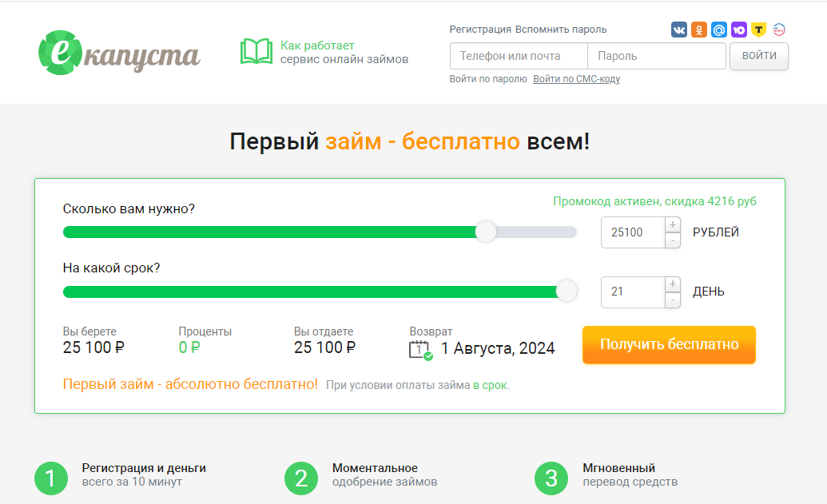
Task: Click the green book icon
Action: [x=256, y=50]
